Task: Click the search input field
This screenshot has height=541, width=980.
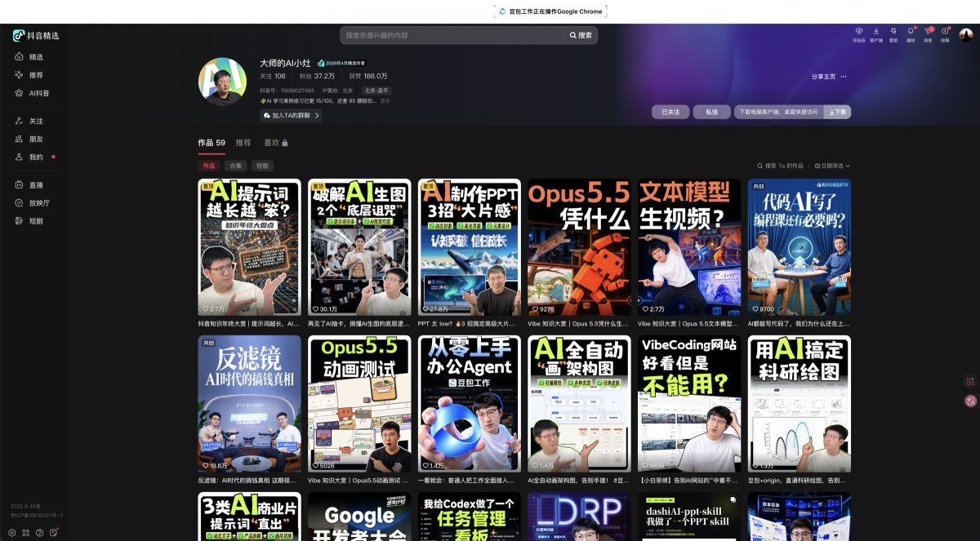Action: pyautogui.click(x=452, y=35)
